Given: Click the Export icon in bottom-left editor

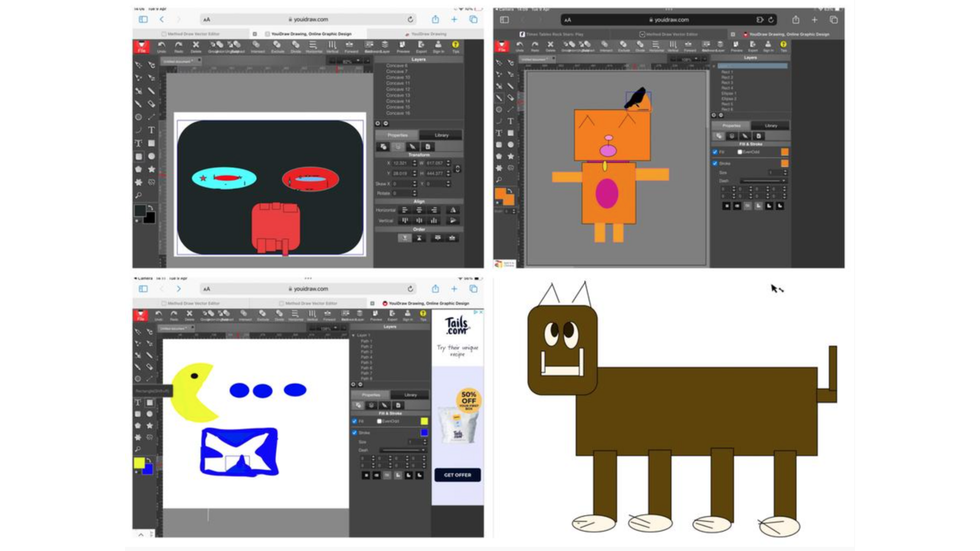Looking at the screenshot, I should tap(392, 314).
